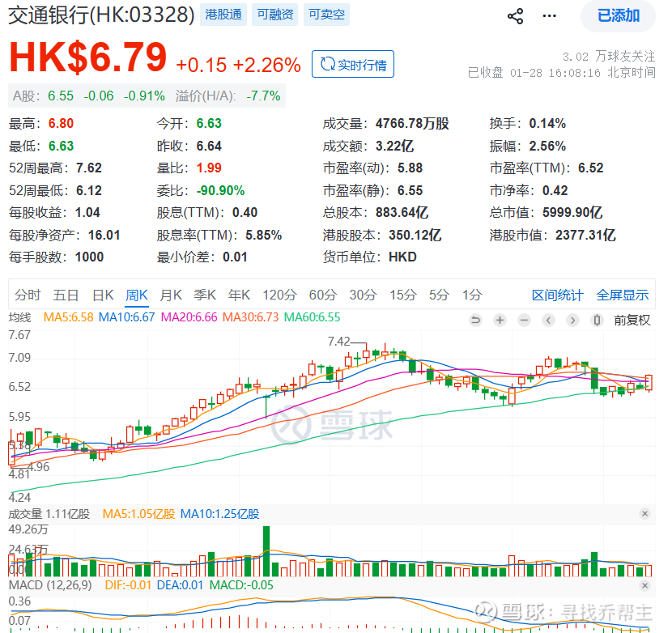Click the 已添加 watchlist button

click(618, 16)
